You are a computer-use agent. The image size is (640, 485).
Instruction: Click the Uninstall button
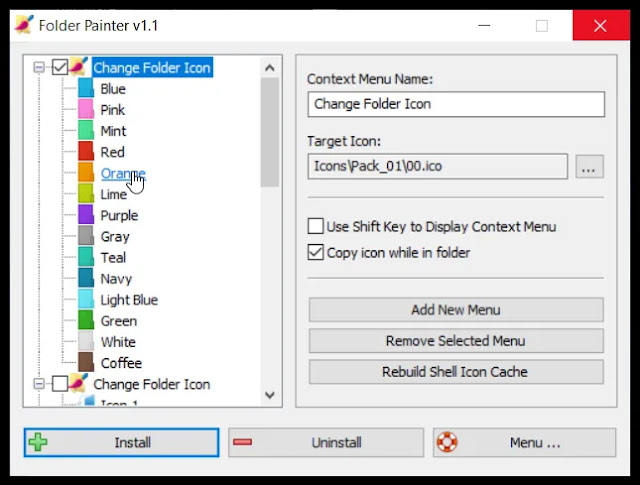click(x=326, y=442)
